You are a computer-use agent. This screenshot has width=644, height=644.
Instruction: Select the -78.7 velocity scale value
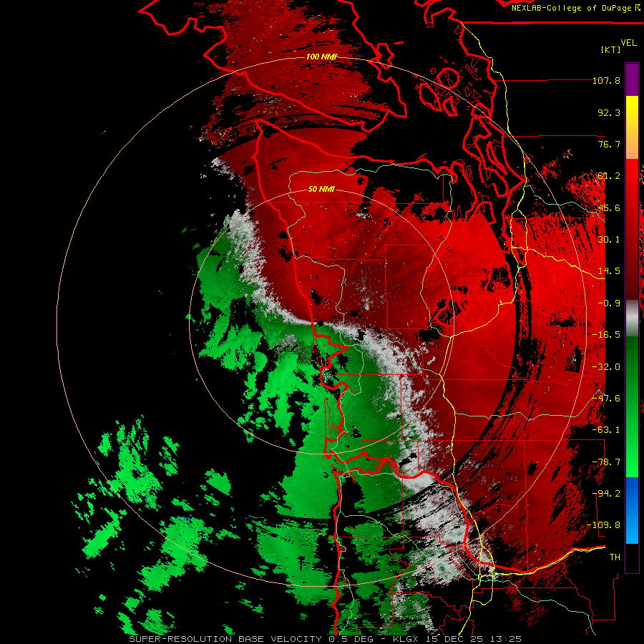[606, 462]
